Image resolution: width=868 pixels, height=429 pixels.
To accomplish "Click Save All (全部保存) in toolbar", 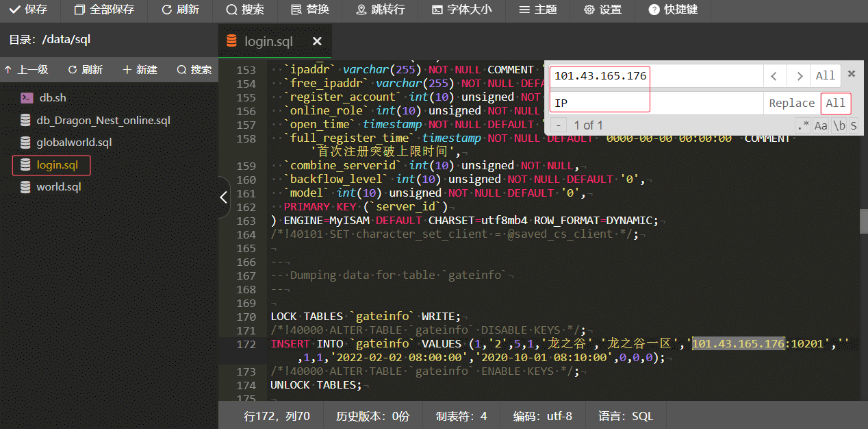I will click(104, 10).
